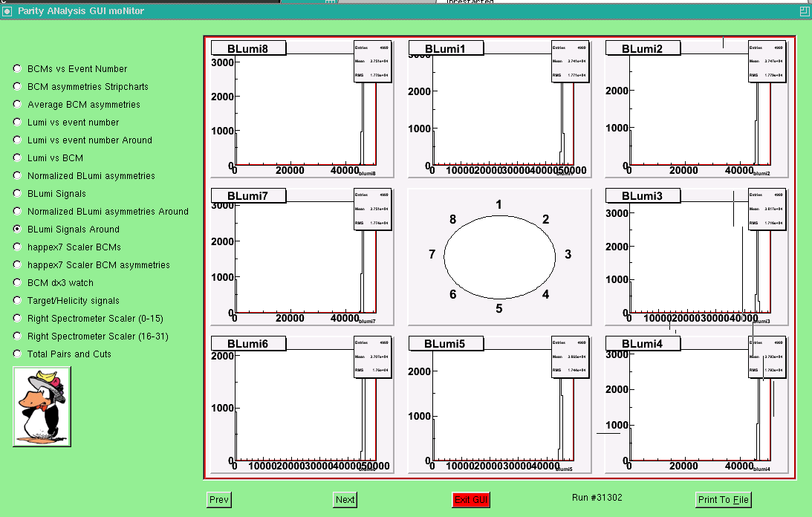Select the BLumi6 statistics box

tap(372, 357)
